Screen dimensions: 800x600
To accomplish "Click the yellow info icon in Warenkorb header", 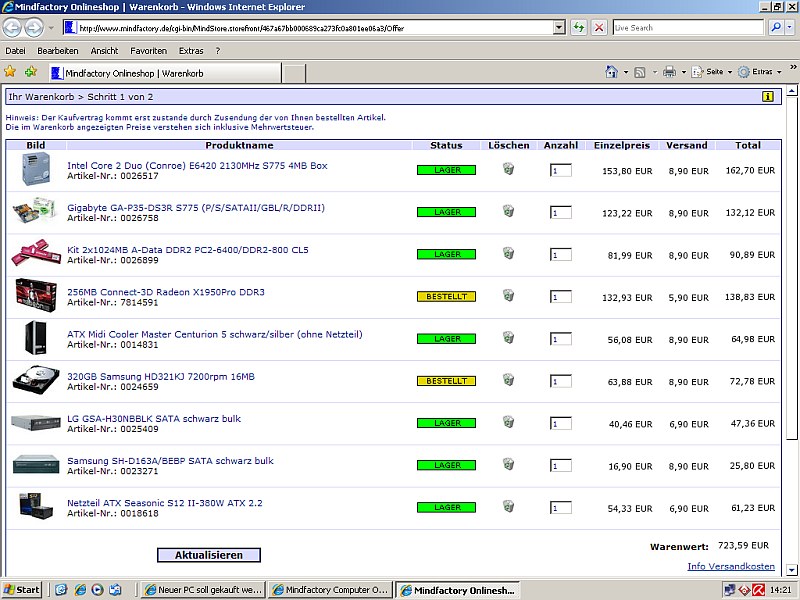I will click(x=767, y=96).
